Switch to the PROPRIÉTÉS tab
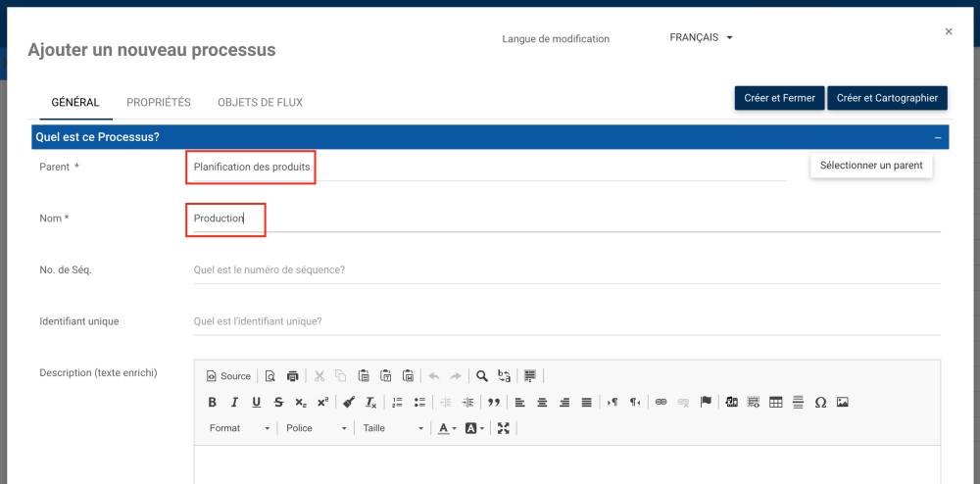980x484 pixels. coord(159,103)
